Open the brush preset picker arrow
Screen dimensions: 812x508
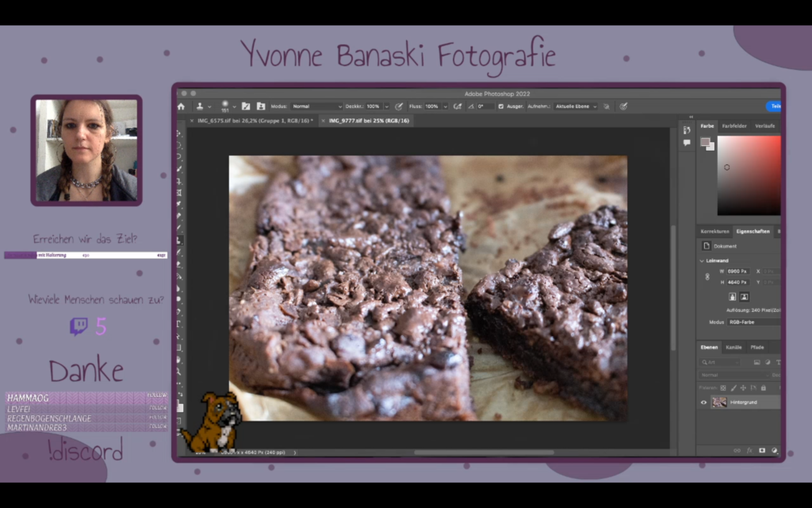click(x=234, y=107)
